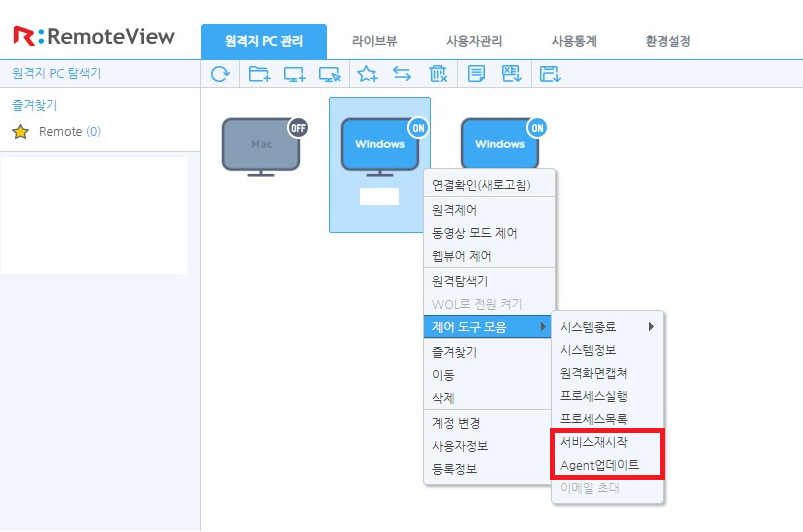Click the notes document toolbar icon

[x=477, y=73]
